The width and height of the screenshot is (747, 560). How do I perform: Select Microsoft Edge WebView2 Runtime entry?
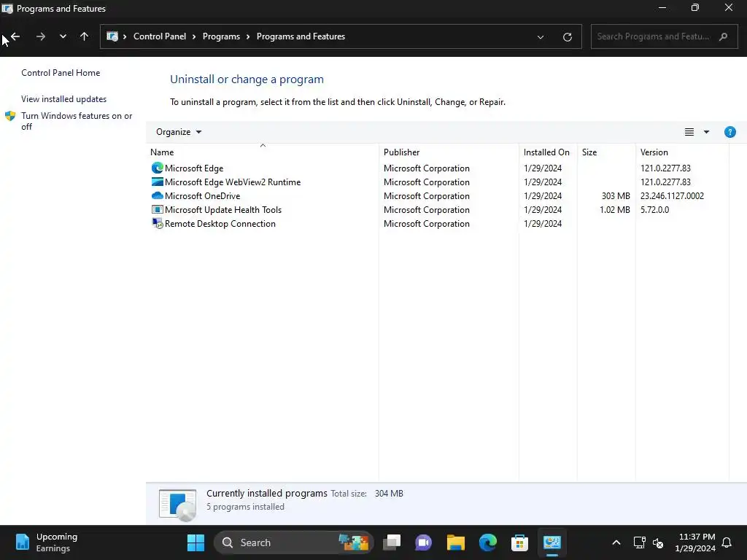(x=438, y=182)
